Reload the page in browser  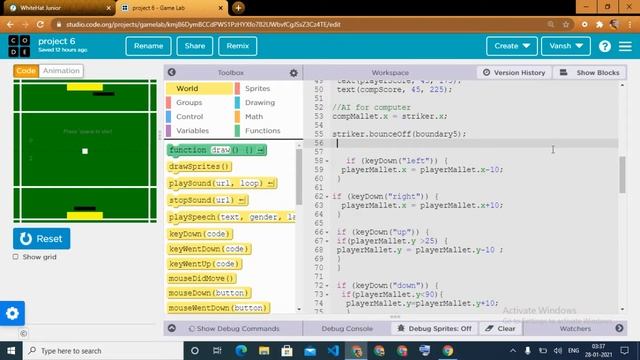[x=40, y=24]
